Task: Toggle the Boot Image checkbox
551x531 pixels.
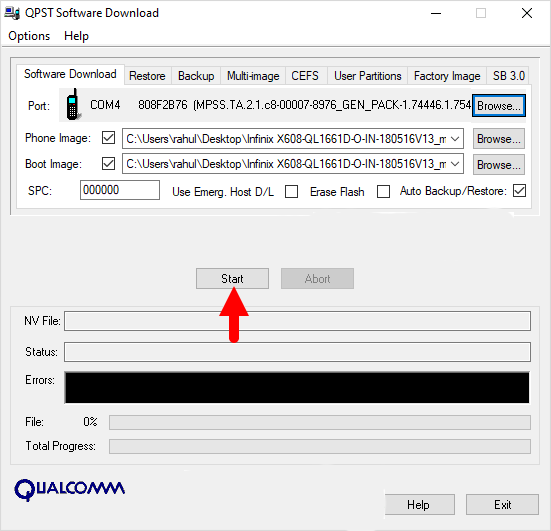Action: [108, 164]
